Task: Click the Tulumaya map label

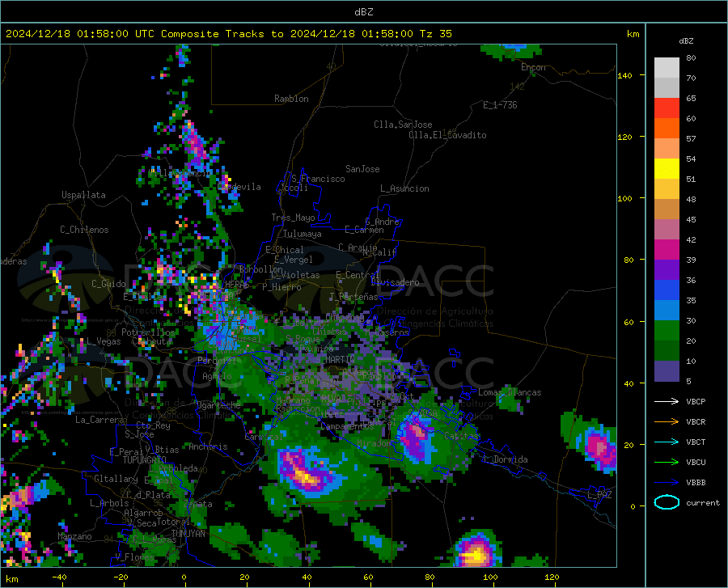Action: (x=302, y=234)
